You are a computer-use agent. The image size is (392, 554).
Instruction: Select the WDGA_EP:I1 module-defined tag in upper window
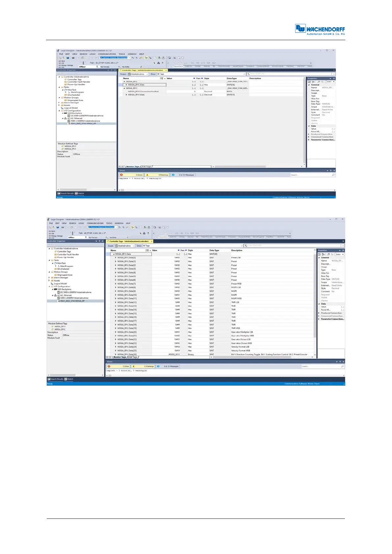pyautogui.click(x=70, y=146)
